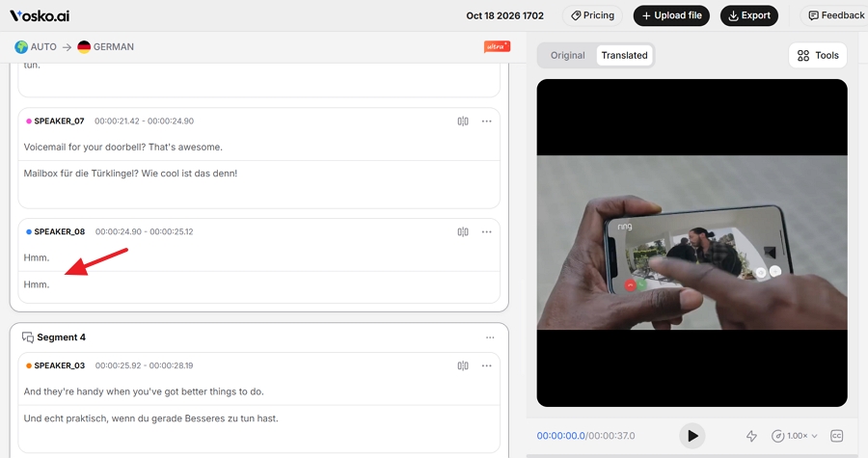Click split icon for SPEAKER_08 row

point(463,231)
